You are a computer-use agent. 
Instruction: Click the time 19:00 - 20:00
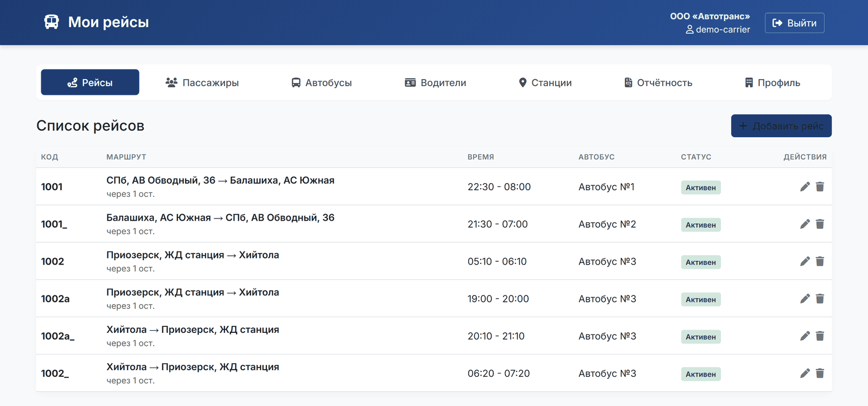coord(498,299)
